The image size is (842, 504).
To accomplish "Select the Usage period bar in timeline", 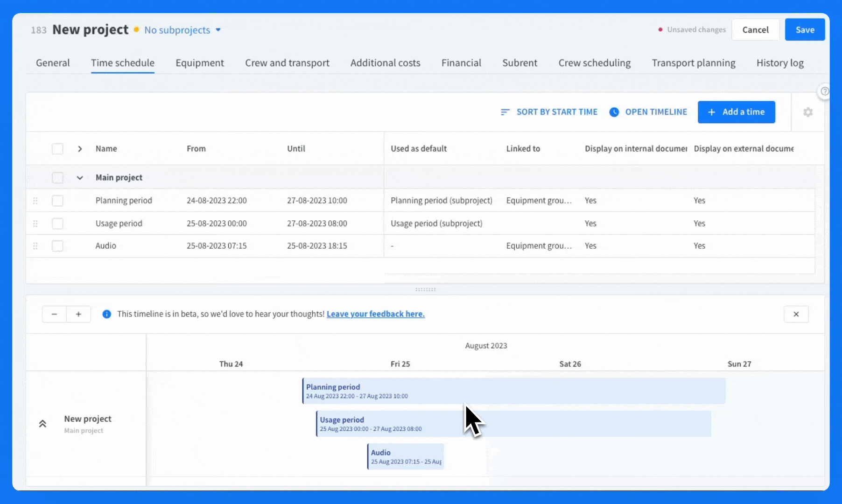I will (513, 424).
